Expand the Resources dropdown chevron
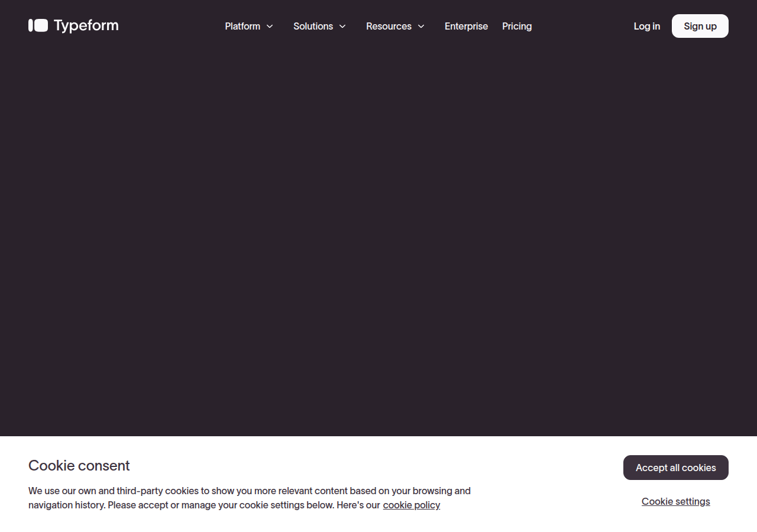 coord(421,26)
